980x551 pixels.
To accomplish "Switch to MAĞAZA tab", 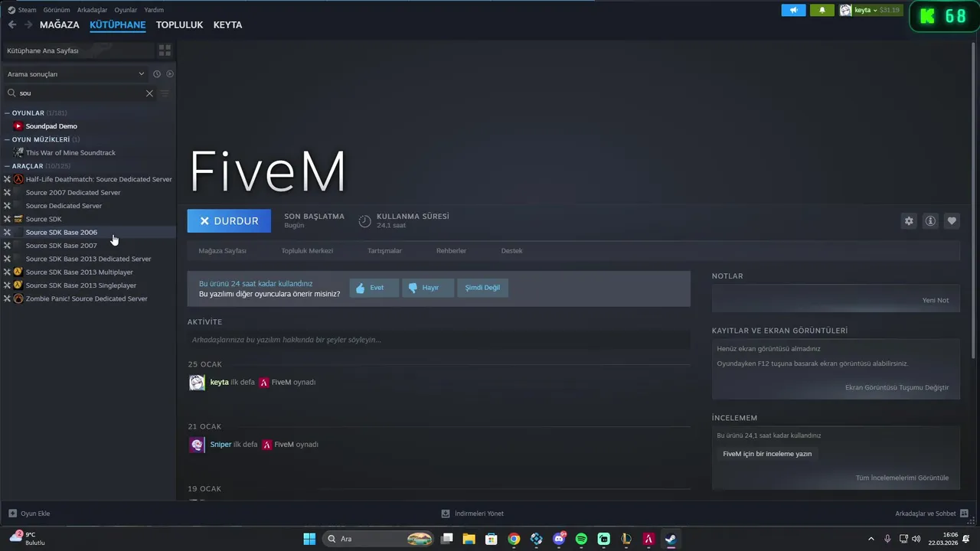I will (x=60, y=25).
